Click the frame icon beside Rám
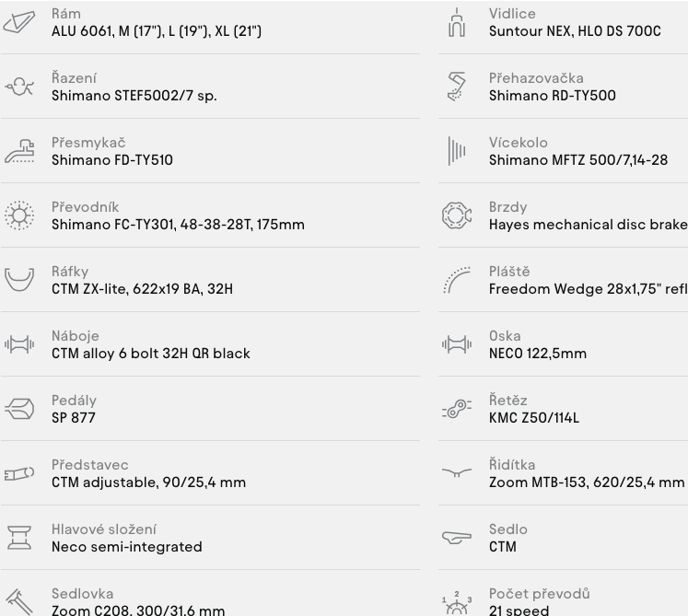Screen dimensions: 688x616 [18, 22]
